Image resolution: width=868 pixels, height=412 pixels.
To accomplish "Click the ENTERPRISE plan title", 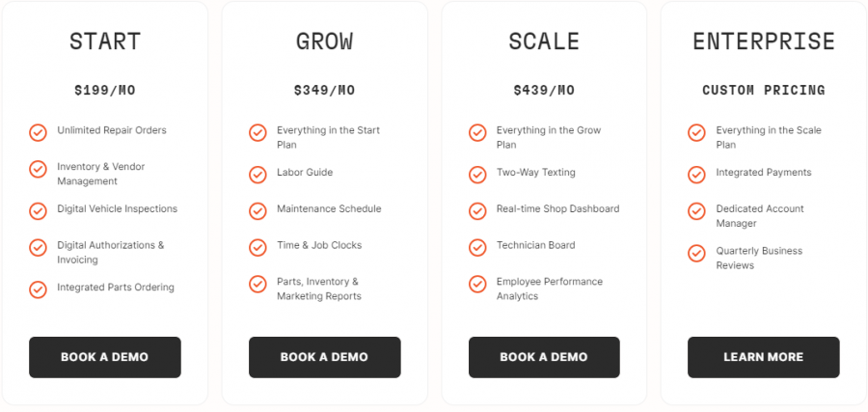I will pos(763,41).
